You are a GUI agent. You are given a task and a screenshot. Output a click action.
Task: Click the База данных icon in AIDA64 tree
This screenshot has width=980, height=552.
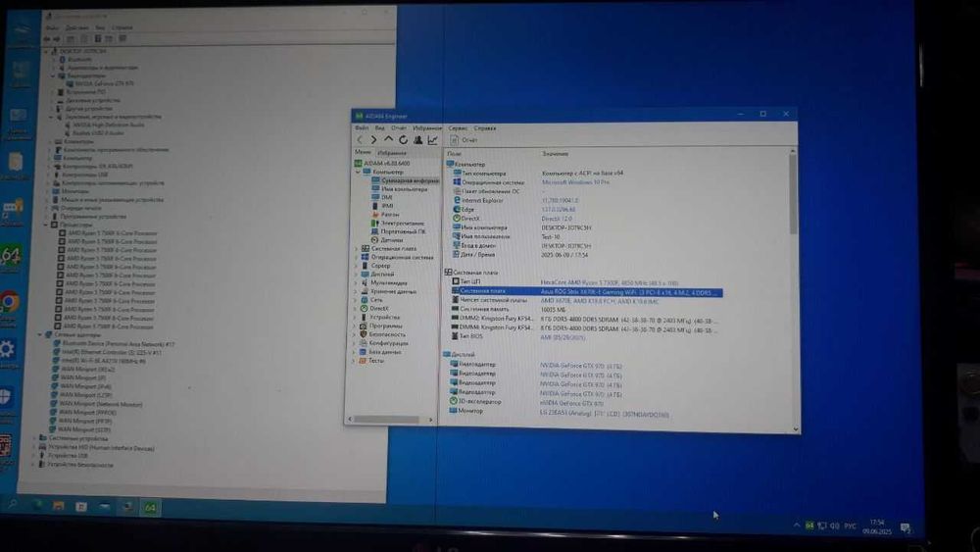(363, 352)
